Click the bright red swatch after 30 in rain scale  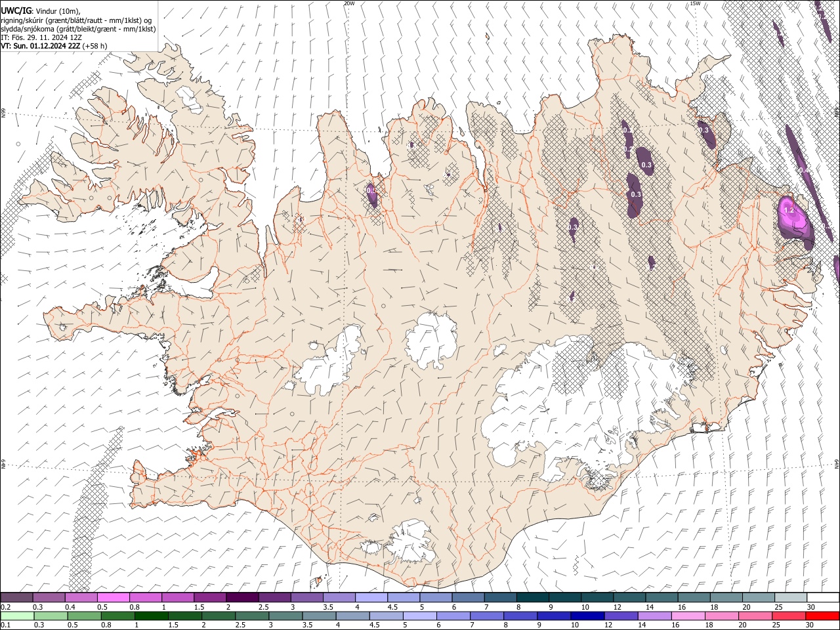[822, 616]
